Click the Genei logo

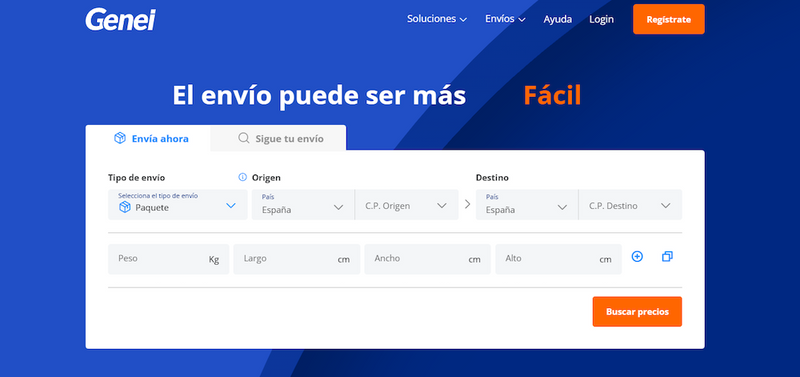[120, 19]
